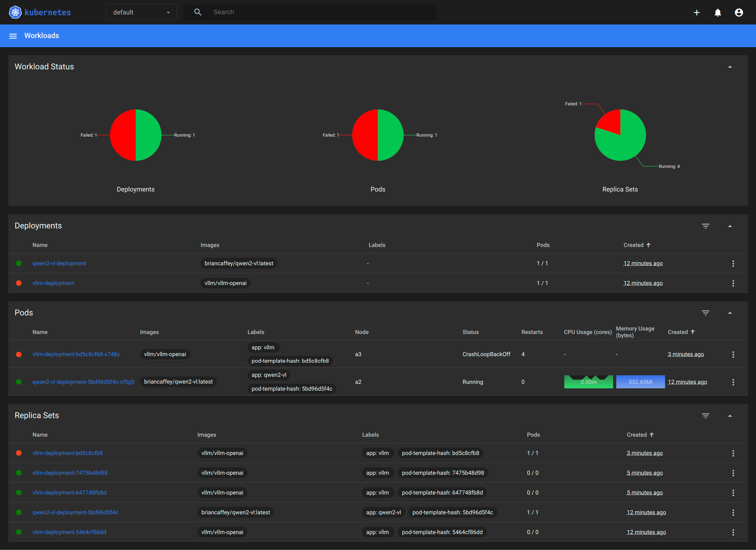Open replica set vllm-deployment-7475b48d98
The image size is (756, 550).
point(70,473)
